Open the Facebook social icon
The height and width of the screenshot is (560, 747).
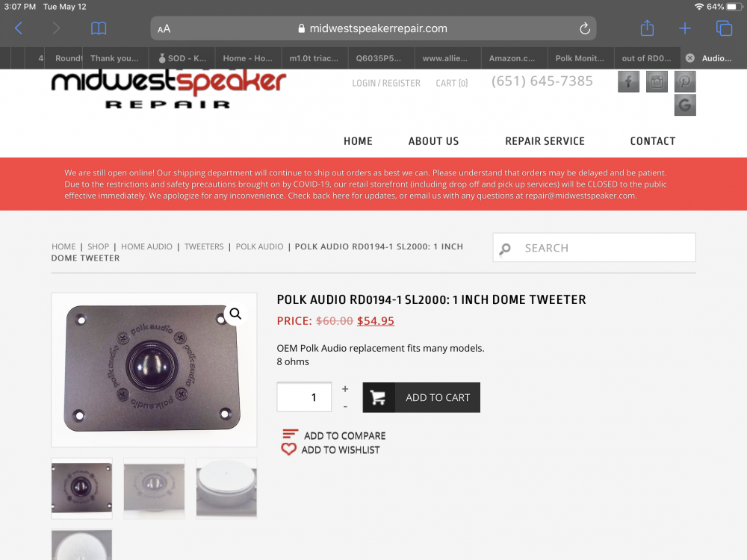(x=628, y=82)
